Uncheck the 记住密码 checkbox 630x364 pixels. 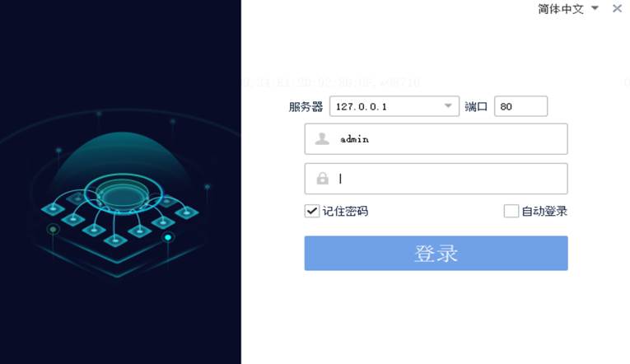tap(312, 211)
